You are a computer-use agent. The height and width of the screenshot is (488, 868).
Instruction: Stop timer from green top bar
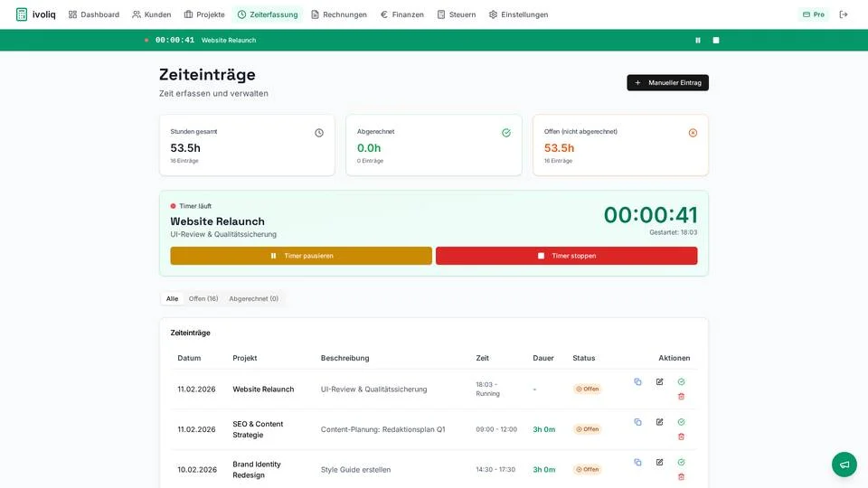[716, 41]
